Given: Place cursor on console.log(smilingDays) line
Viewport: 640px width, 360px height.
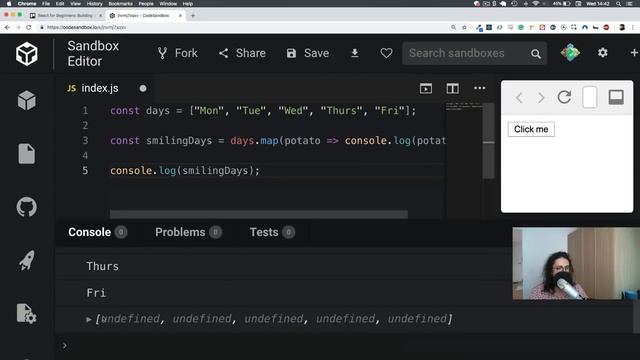Looking at the screenshot, I should click(x=184, y=171).
